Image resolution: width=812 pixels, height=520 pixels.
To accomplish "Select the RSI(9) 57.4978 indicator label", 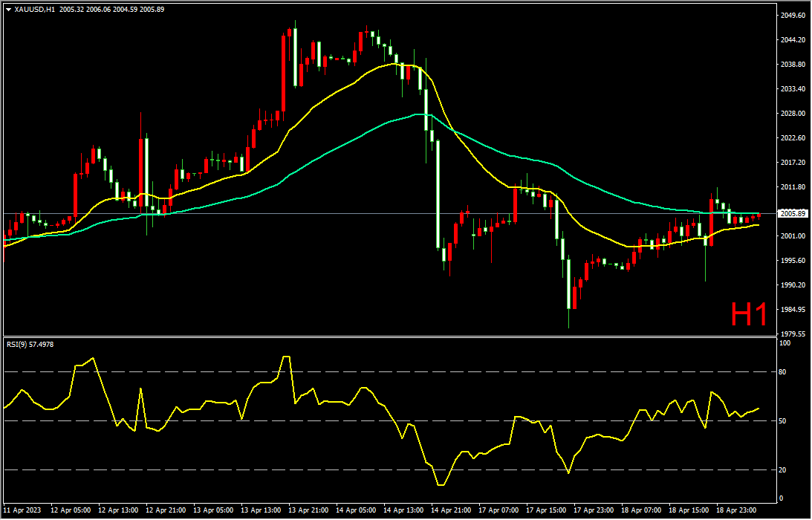I will (x=30, y=344).
